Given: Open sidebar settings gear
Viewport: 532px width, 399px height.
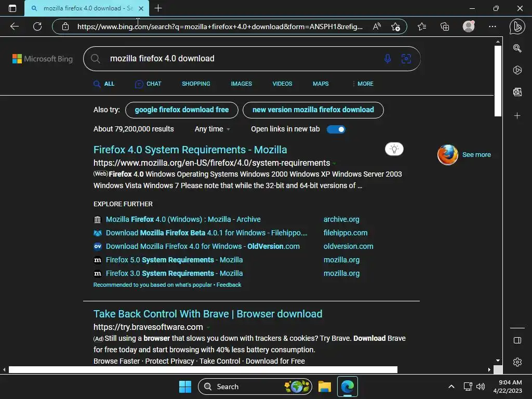Looking at the screenshot, I should [x=517, y=362].
